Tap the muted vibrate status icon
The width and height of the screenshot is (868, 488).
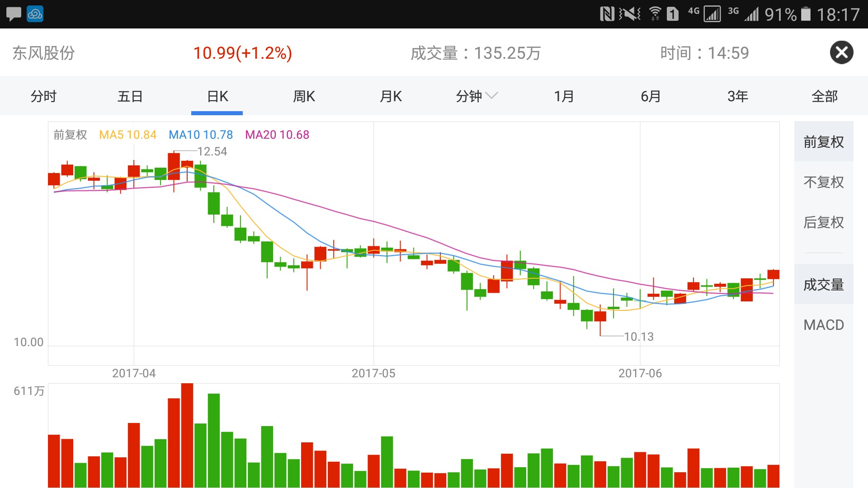click(x=630, y=14)
